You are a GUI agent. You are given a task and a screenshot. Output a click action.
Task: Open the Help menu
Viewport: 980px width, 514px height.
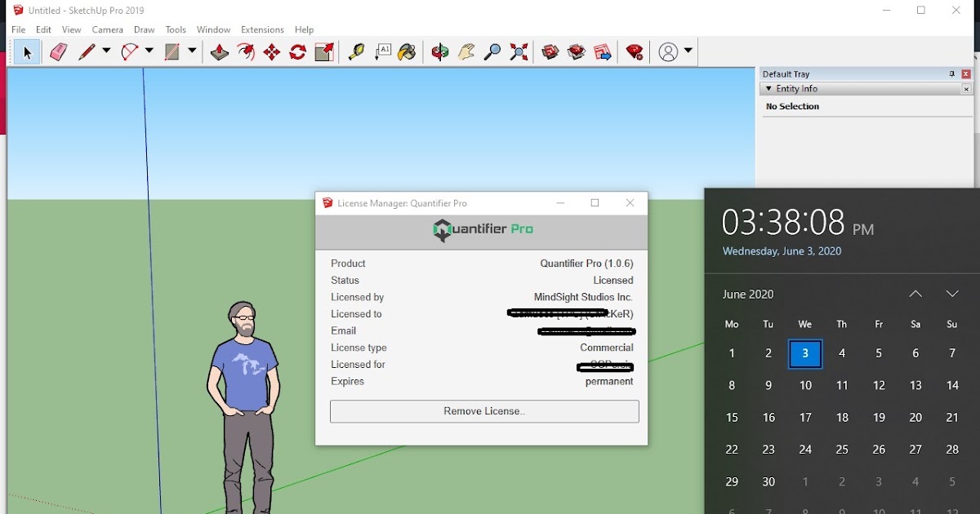point(304,30)
